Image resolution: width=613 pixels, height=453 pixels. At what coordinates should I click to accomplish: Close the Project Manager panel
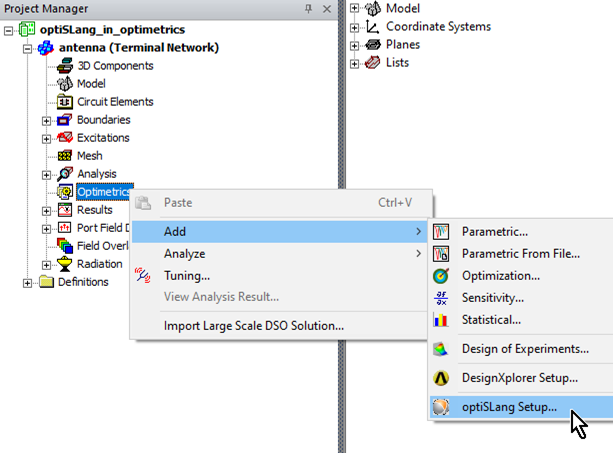327,9
